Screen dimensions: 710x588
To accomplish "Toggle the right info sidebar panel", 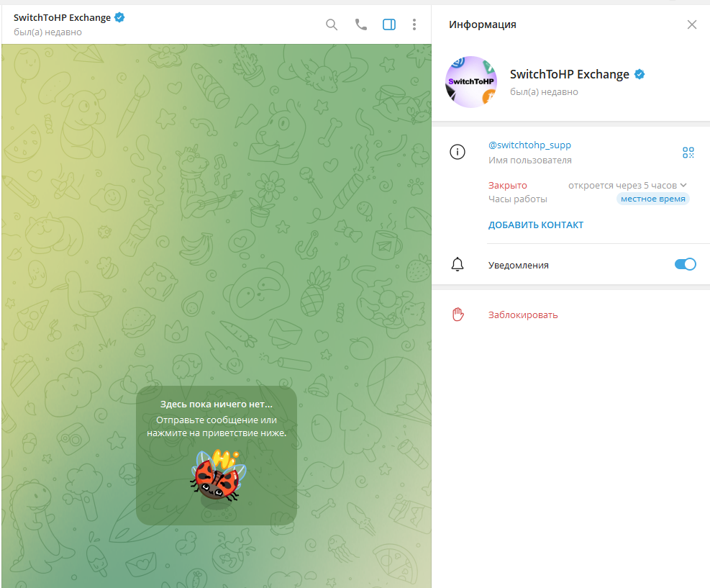I will click(x=389, y=24).
